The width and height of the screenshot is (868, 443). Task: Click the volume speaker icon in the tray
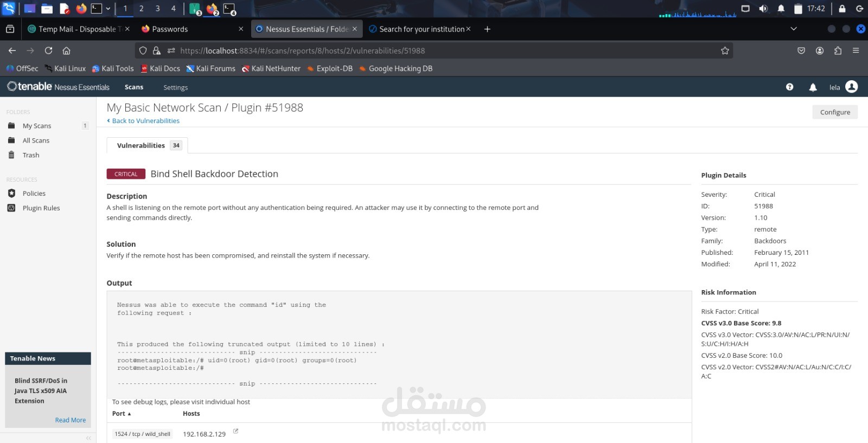pyautogui.click(x=763, y=9)
